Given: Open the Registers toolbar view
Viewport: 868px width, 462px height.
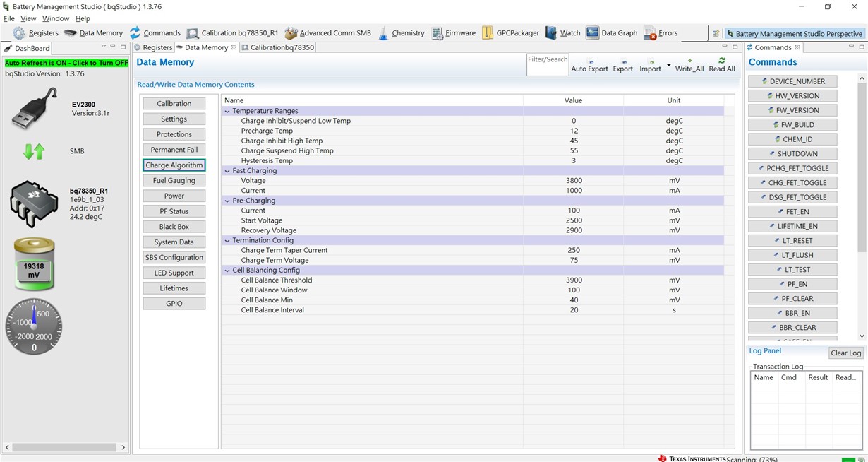Looking at the screenshot, I should (35, 33).
